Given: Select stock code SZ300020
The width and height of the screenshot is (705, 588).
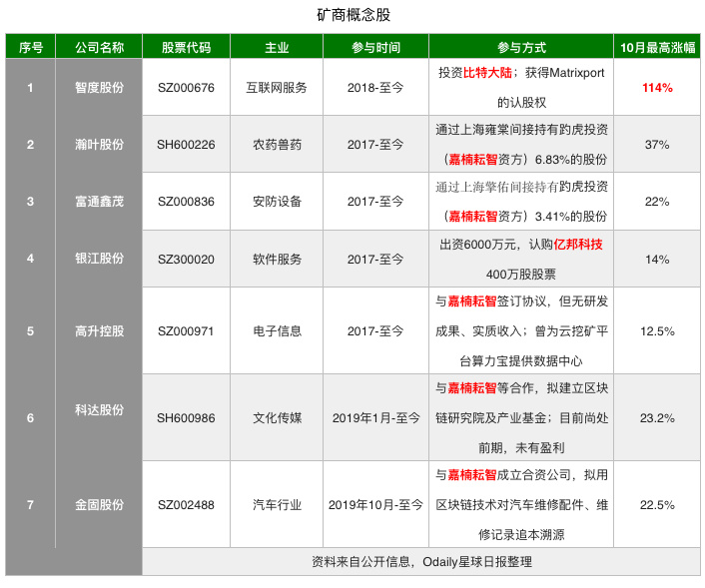Looking at the screenshot, I should point(186,259).
